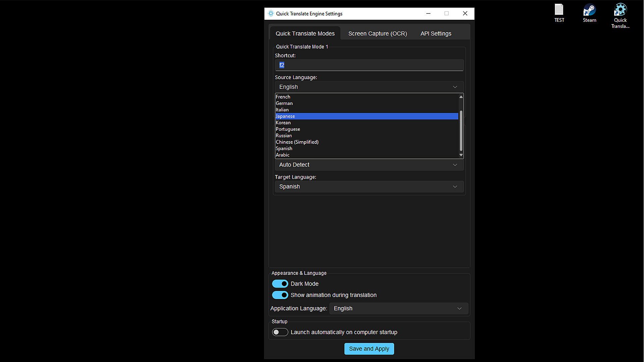
Task: Open the Target Language Spanish dropdown
Action: 369,187
